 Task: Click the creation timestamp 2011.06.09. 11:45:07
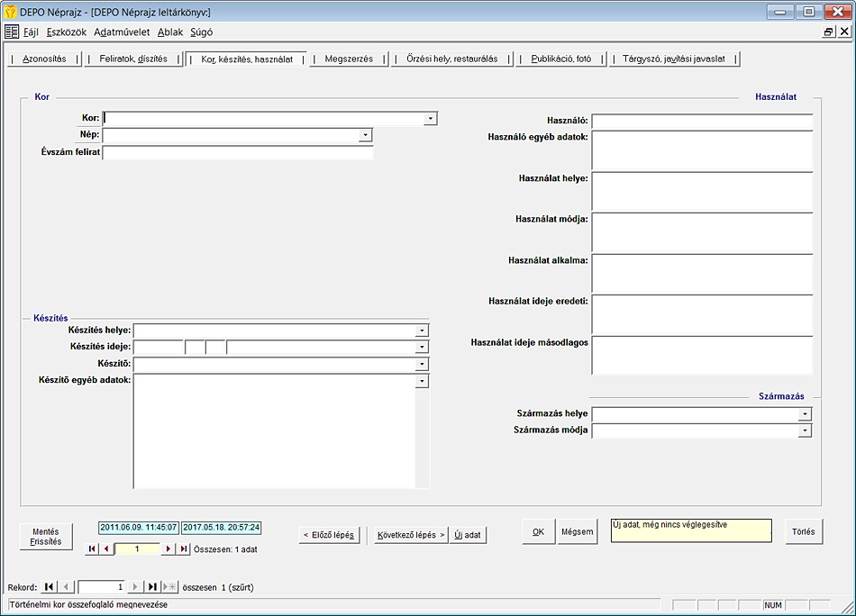tap(139, 528)
